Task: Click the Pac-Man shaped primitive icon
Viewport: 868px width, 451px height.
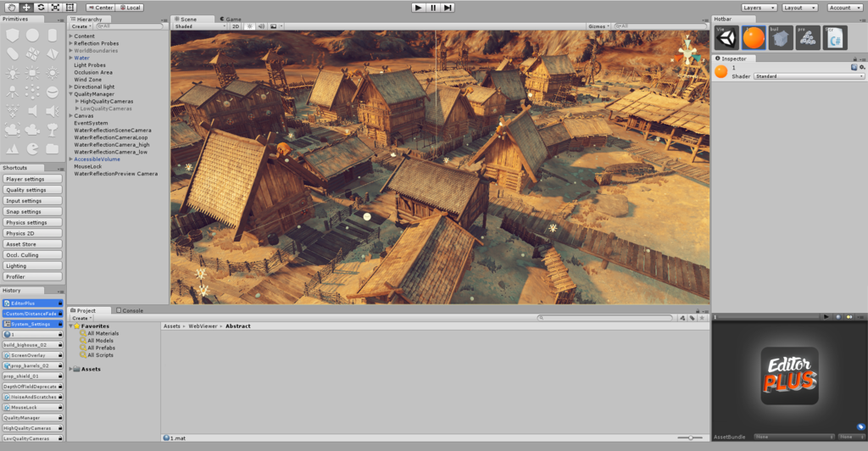Action: tap(33, 148)
